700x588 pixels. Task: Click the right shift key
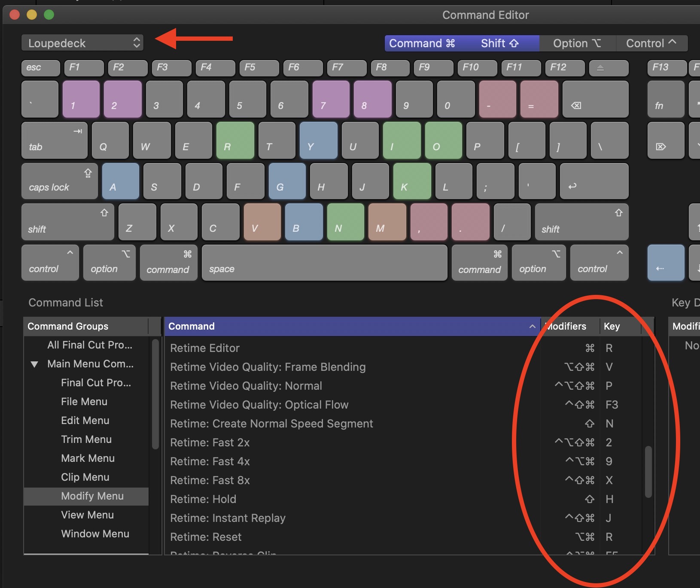(581, 222)
